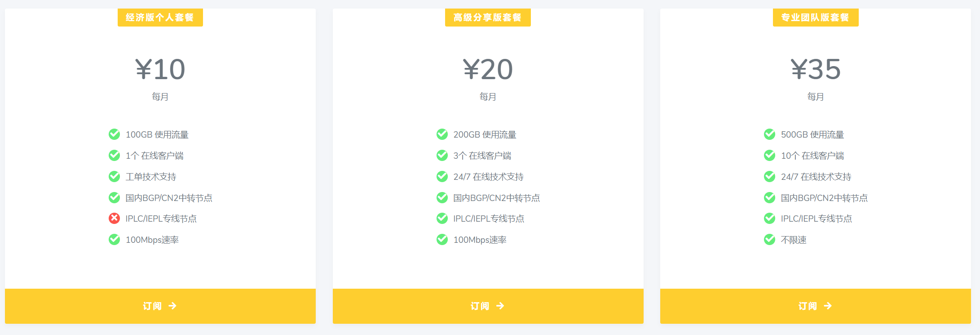Subscribe to the ¥20 高级分享版套餐 plan

coord(488,306)
